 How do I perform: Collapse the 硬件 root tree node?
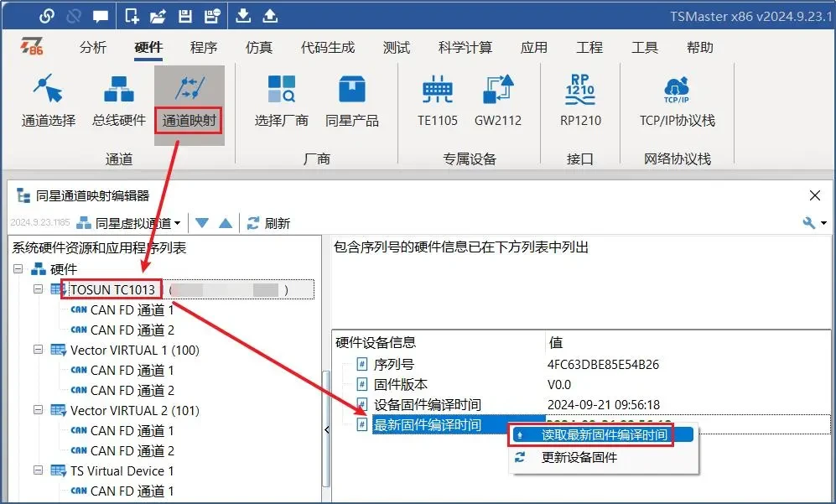(18, 269)
